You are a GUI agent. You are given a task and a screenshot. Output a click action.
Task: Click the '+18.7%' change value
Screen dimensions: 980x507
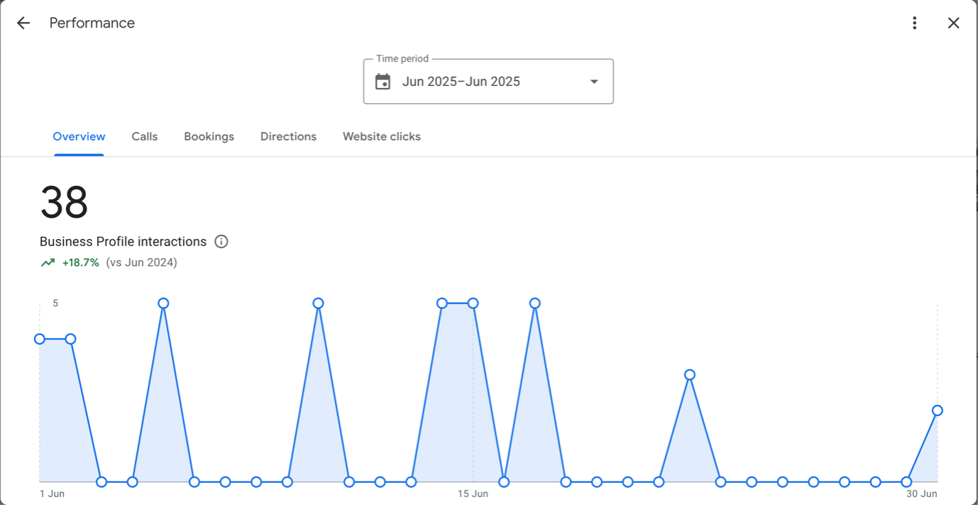pyautogui.click(x=80, y=263)
